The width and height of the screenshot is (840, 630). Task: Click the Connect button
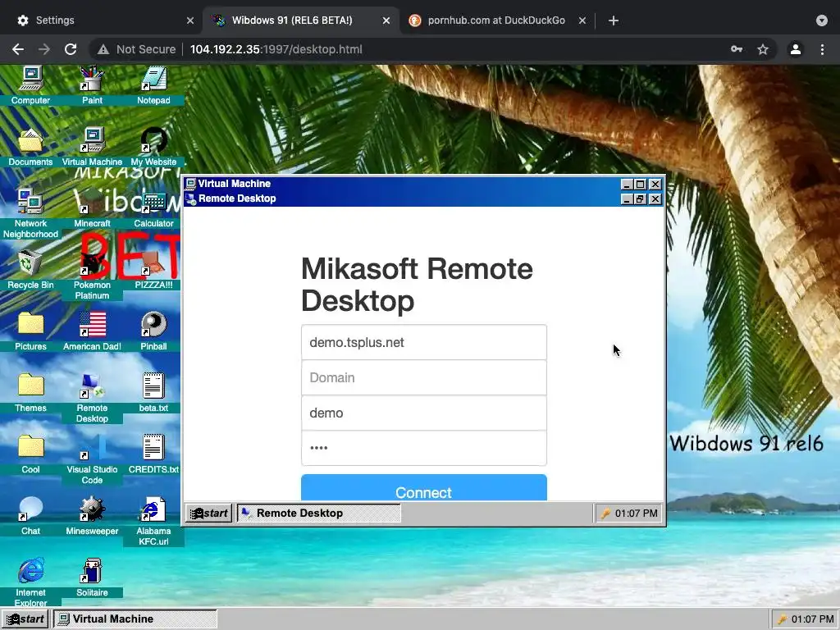click(424, 487)
